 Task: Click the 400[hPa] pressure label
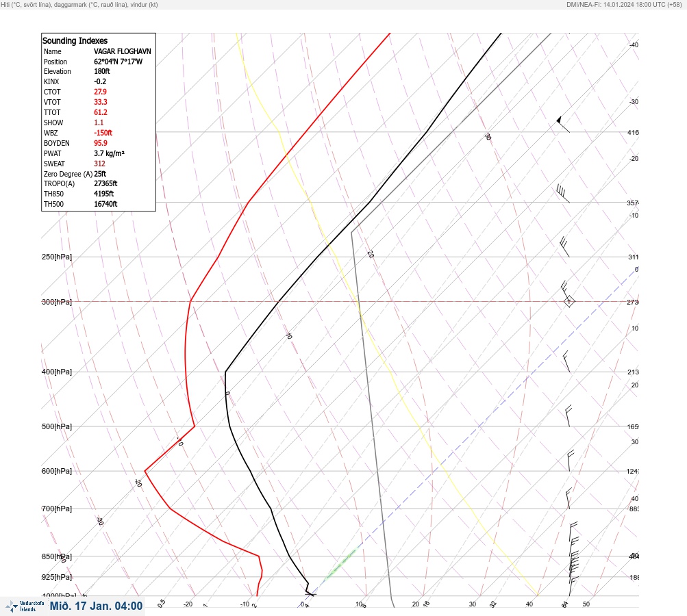(57, 372)
